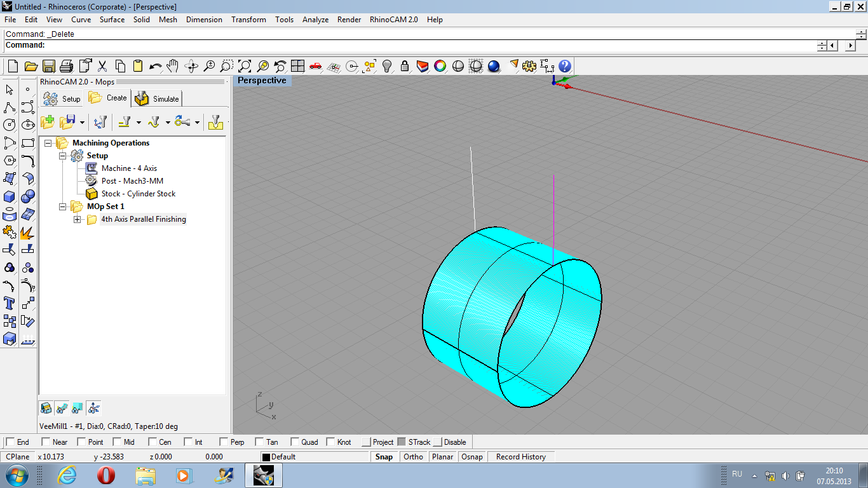Open the hole-making operations dropdown arrow
Viewport: 868px width, 488px height.
(197, 123)
